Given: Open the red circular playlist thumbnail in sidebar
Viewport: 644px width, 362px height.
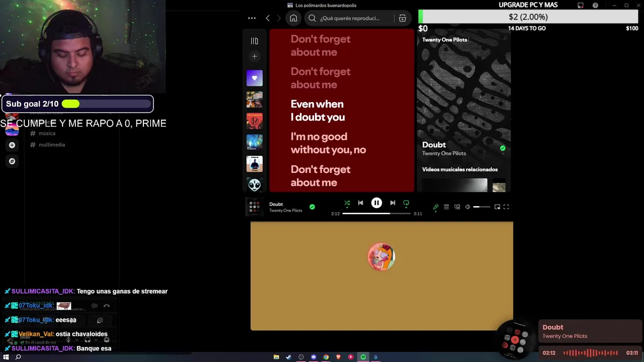Looking at the screenshot, I should tap(255, 121).
